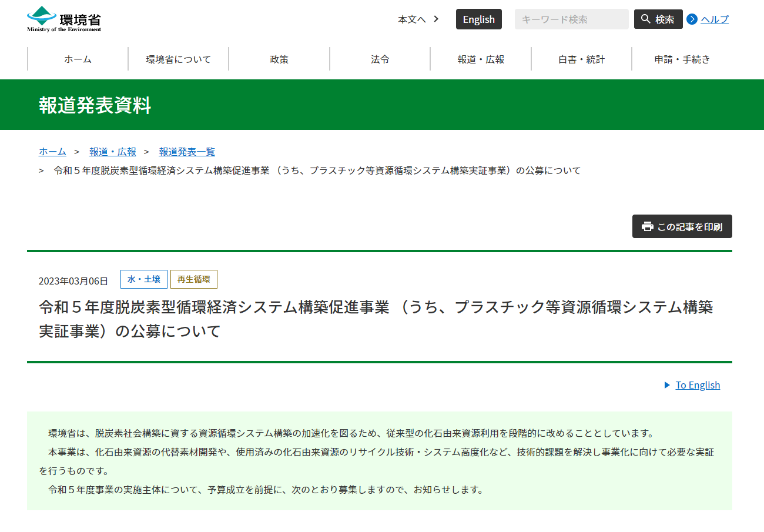Screen dimensions: 764x532
Task: Select the 法令 navigation menu
Action: tap(380, 59)
